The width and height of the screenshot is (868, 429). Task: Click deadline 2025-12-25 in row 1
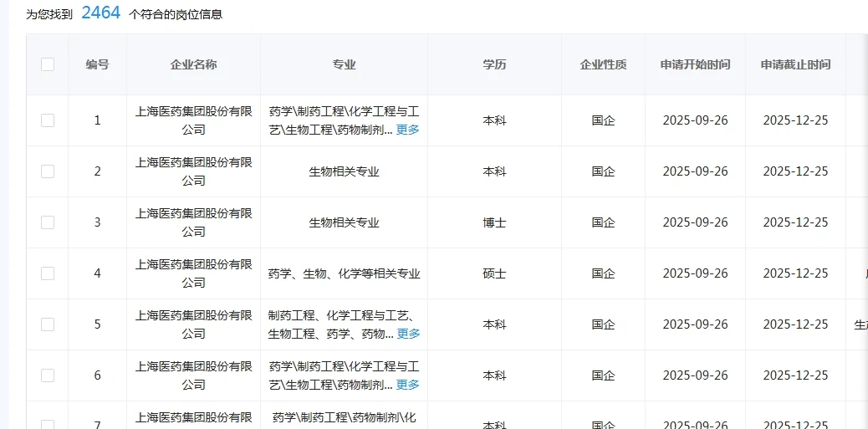click(795, 120)
